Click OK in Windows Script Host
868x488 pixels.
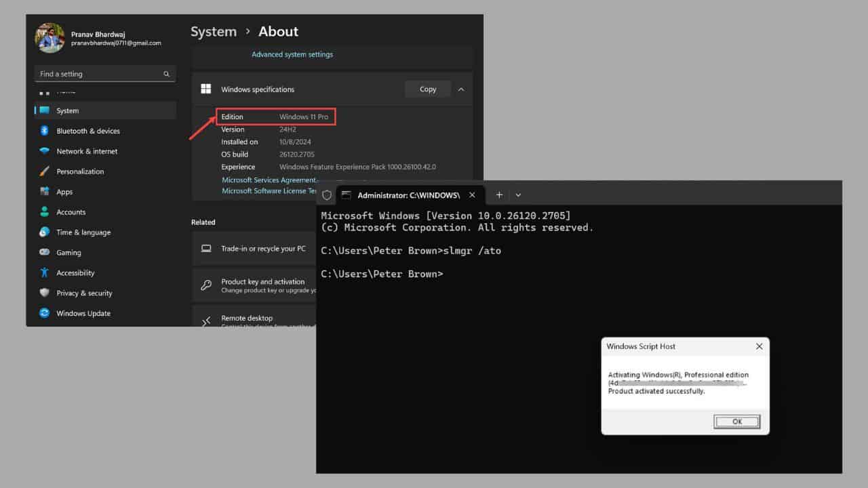click(737, 422)
